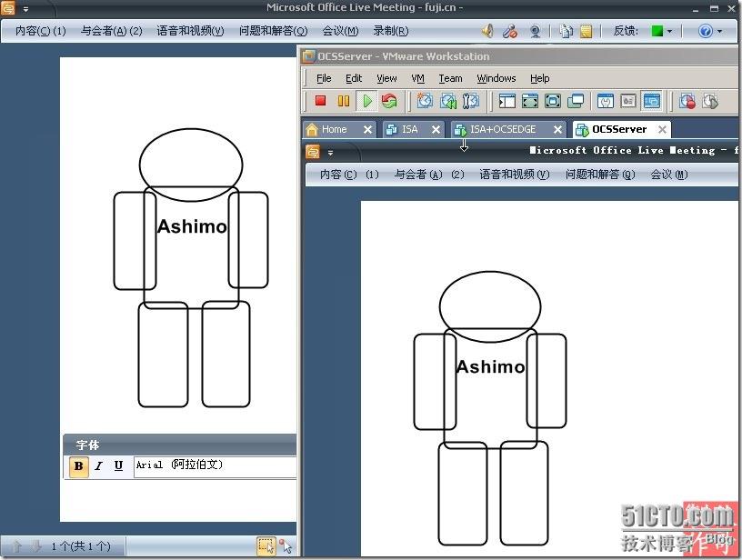The height and width of the screenshot is (560, 742).
Task: Open VMware Windows menu
Action: click(x=496, y=78)
